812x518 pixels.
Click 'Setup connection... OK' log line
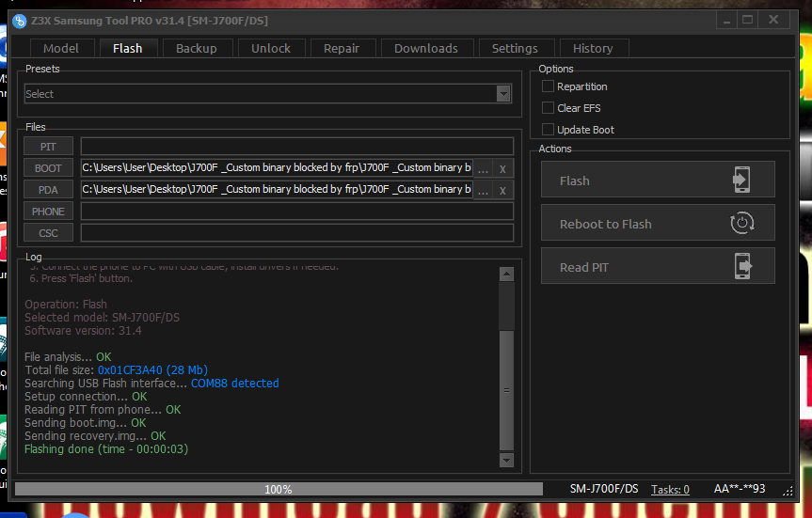86,397
